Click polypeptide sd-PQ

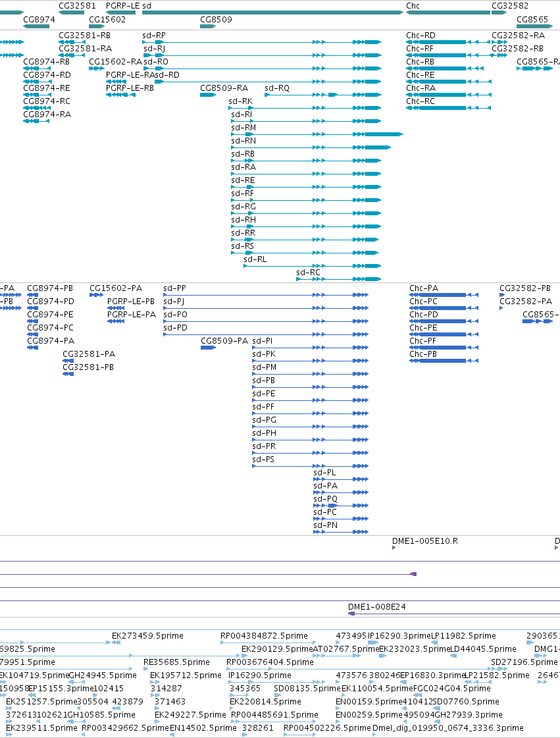click(x=341, y=506)
